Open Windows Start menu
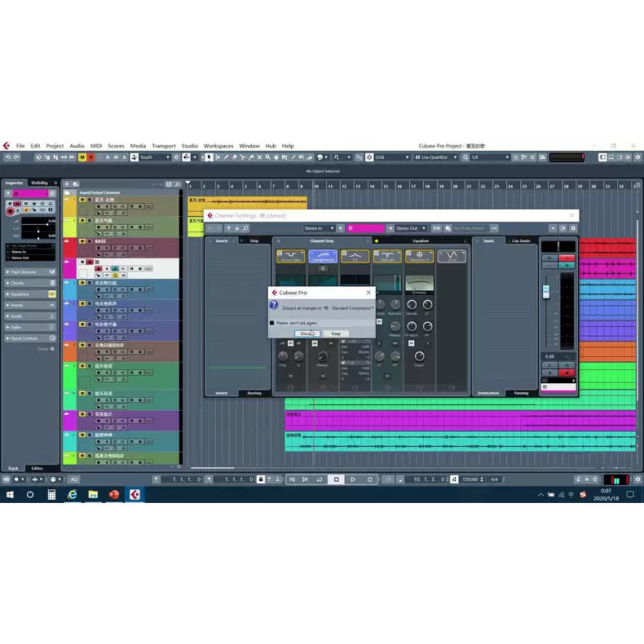The image size is (644, 644). tap(10, 495)
